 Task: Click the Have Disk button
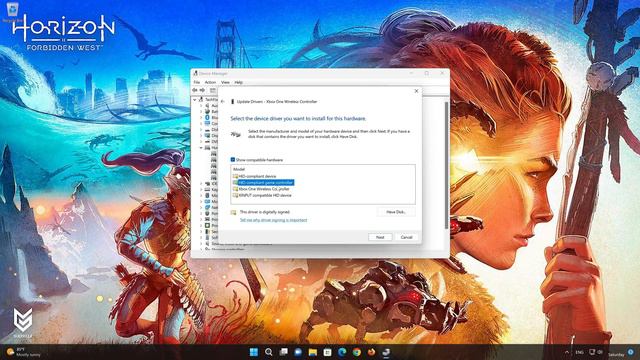pyautogui.click(x=396, y=212)
